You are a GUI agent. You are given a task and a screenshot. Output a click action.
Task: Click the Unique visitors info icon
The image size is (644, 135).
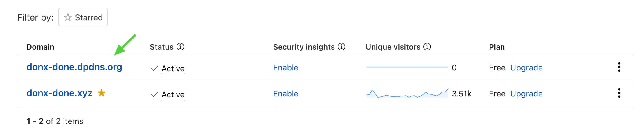click(427, 47)
